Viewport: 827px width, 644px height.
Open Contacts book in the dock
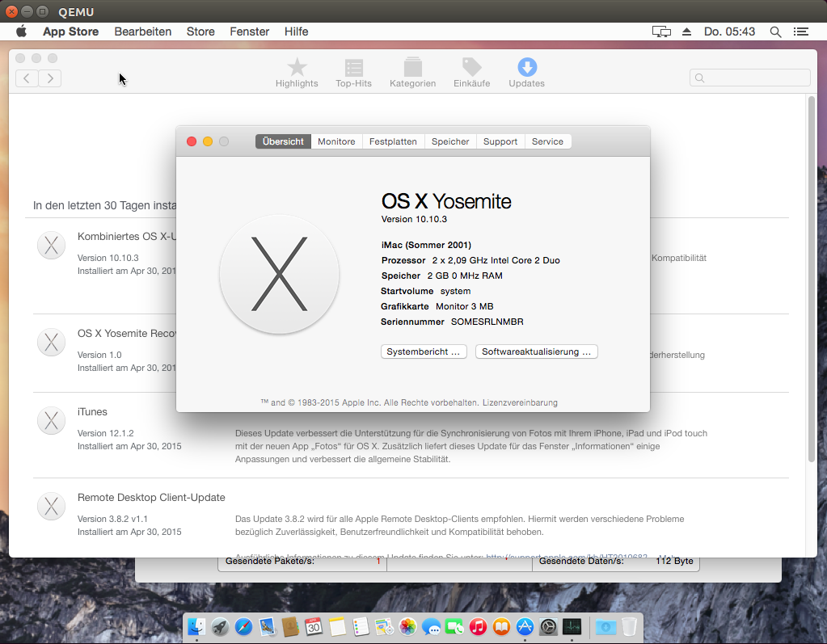[x=290, y=626]
